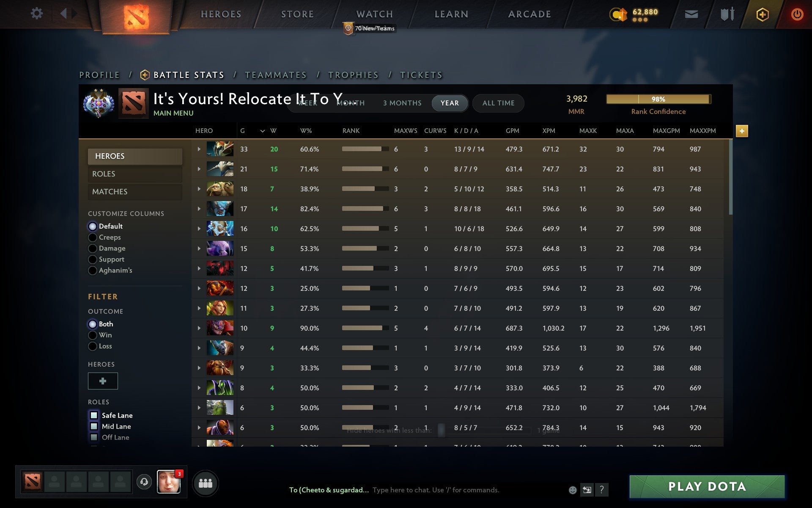Viewport: 812px width, 508px height.
Task: Open the mail notifications icon
Action: click(691, 14)
